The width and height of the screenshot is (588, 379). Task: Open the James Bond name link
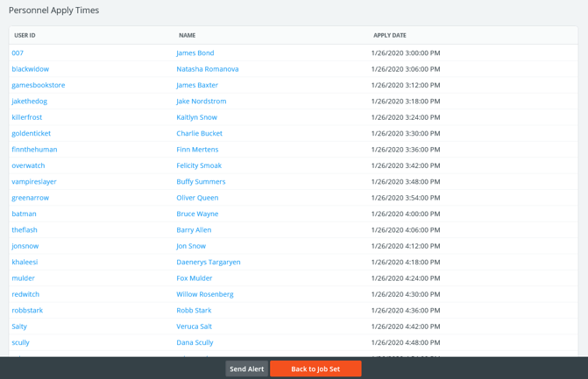[x=195, y=53]
